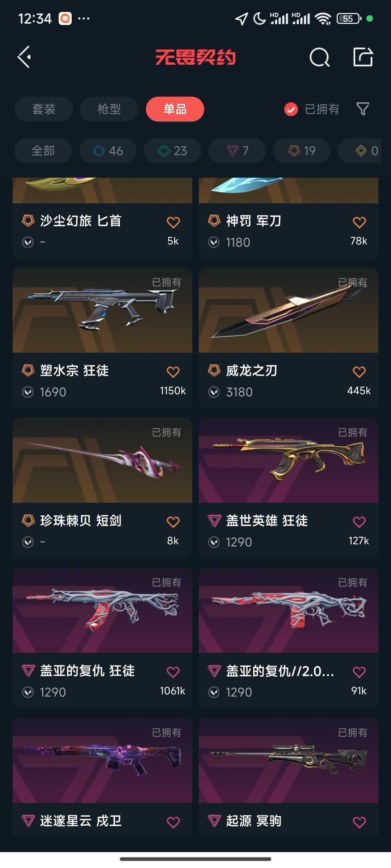Image resolution: width=391 pixels, height=868 pixels.
Task: Filter by blue tier showing 46
Action: [108, 150]
